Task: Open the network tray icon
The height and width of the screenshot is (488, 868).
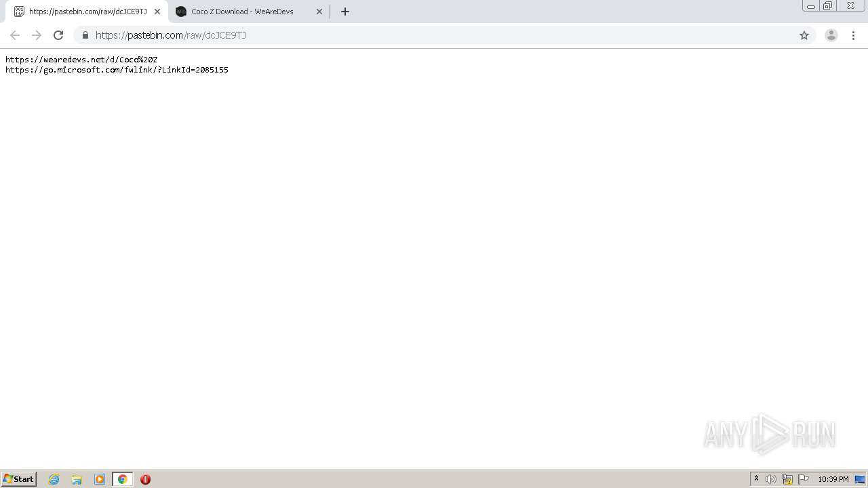Action: point(787,479)
